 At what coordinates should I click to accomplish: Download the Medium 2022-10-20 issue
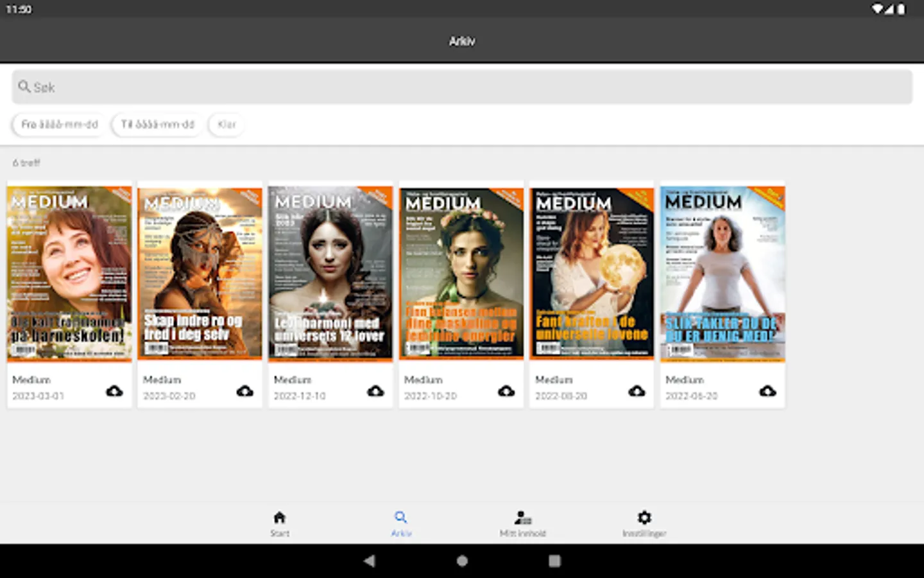pyautogui.click(x=506, y=391)
